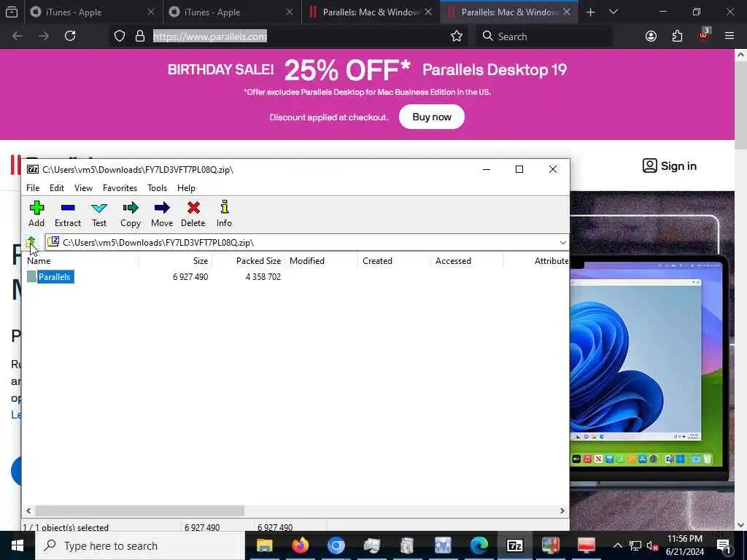Open the Firefox extensions puzzle icon
The image size is (747, 560).
point(677,36)
